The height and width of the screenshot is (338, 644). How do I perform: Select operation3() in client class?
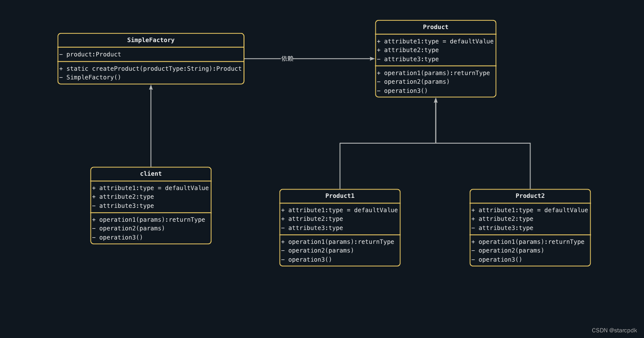click(117, 237)
